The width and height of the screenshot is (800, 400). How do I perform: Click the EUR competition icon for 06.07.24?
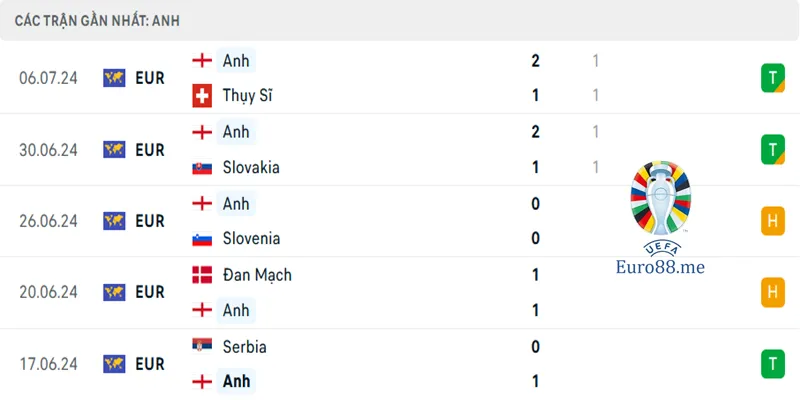[x=114, y=78]
